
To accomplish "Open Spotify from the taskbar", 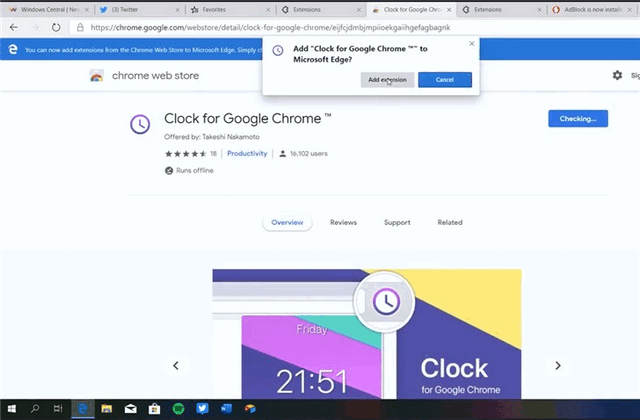I will pyautogui.click(x=179, y=408).
